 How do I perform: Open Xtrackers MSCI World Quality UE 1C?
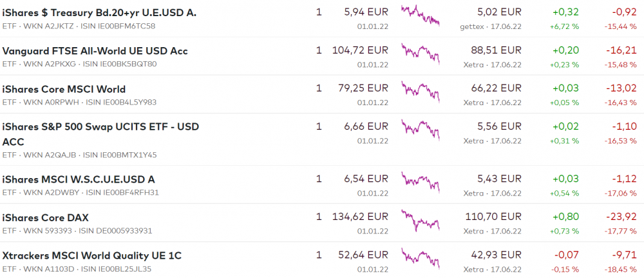92,256
